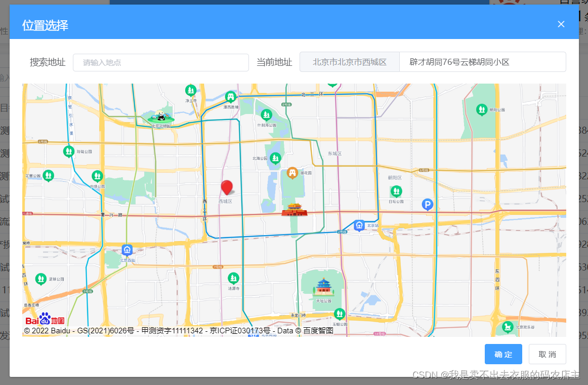Select the Tiananmen landmark icon
588x385 pixels.
click(295, 210)
